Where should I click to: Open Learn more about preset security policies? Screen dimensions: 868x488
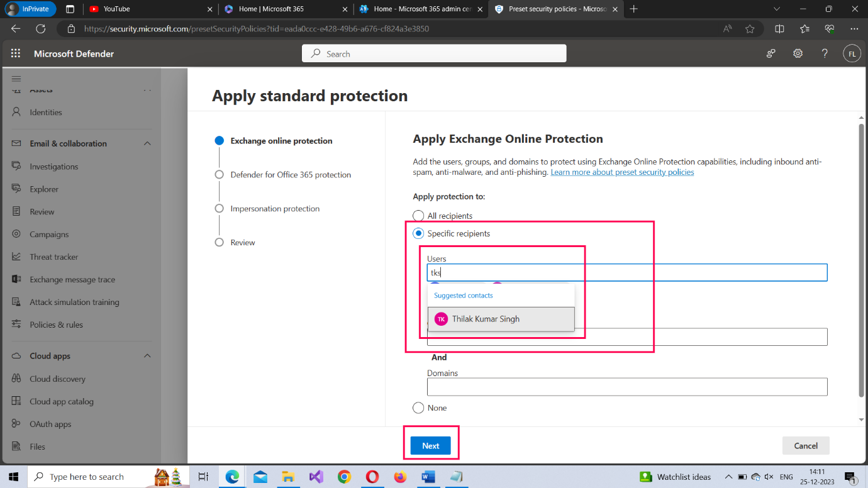tap(622, 172)
